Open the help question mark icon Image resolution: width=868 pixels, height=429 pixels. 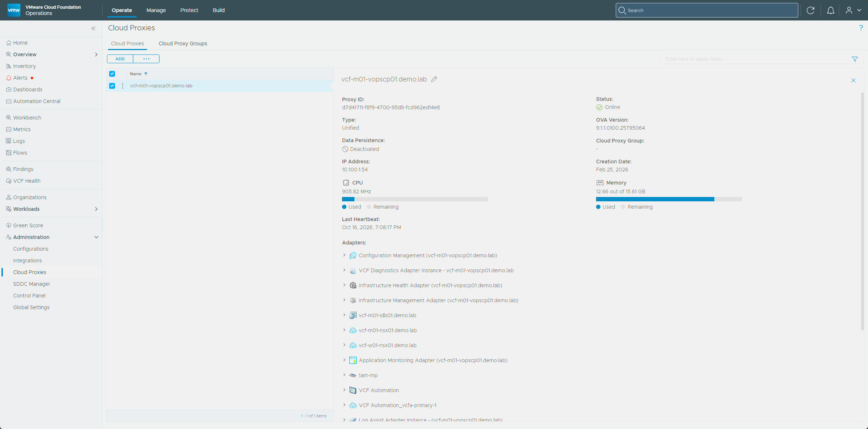[861, 28]
